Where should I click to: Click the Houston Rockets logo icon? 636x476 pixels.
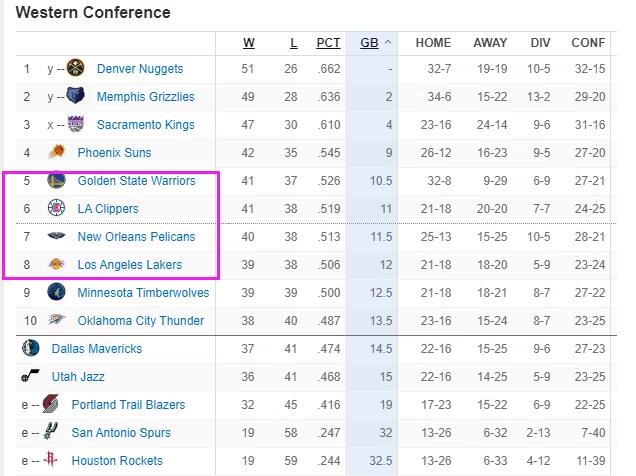(50, 461)
